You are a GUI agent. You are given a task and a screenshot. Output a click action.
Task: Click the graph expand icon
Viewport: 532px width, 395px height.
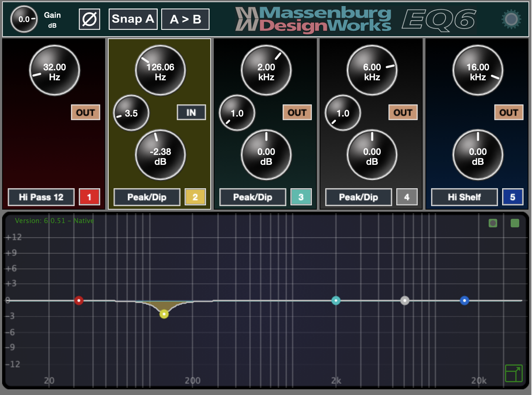click(x=514, y=373)
